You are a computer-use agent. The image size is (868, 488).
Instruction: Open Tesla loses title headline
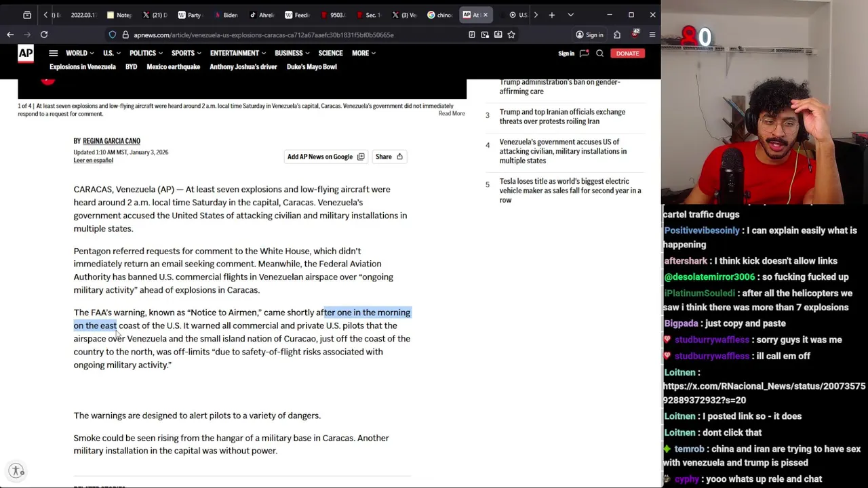point(570,190)
